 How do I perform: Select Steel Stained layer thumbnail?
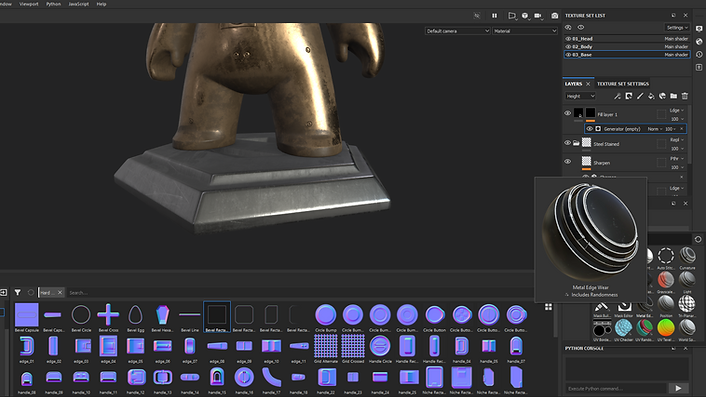pos(586,143)
